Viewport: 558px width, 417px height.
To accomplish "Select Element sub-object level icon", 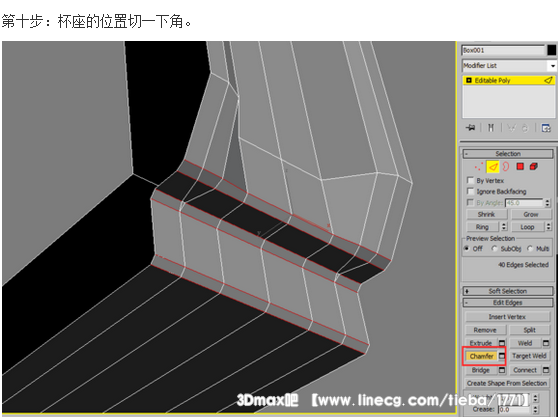I will click(533, 167).
